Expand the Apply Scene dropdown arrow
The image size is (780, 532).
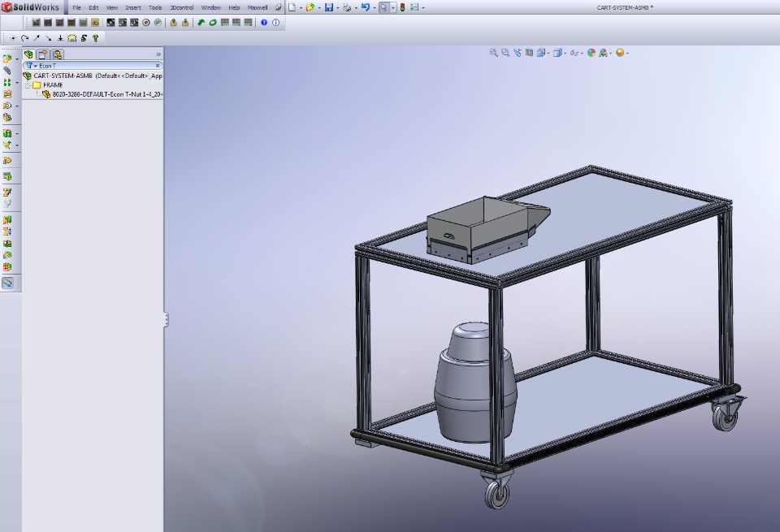click(x=611, y=54)
